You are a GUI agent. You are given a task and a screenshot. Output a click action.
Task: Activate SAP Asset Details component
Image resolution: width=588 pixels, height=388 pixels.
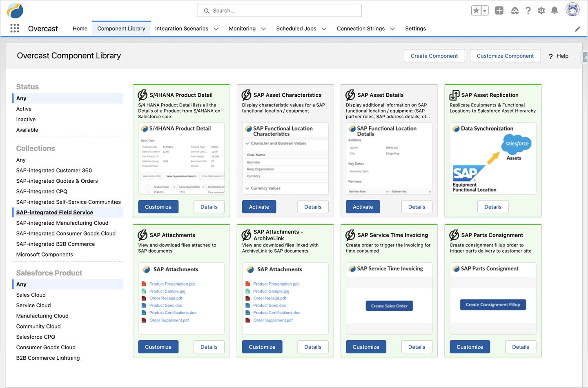[363, 207]
